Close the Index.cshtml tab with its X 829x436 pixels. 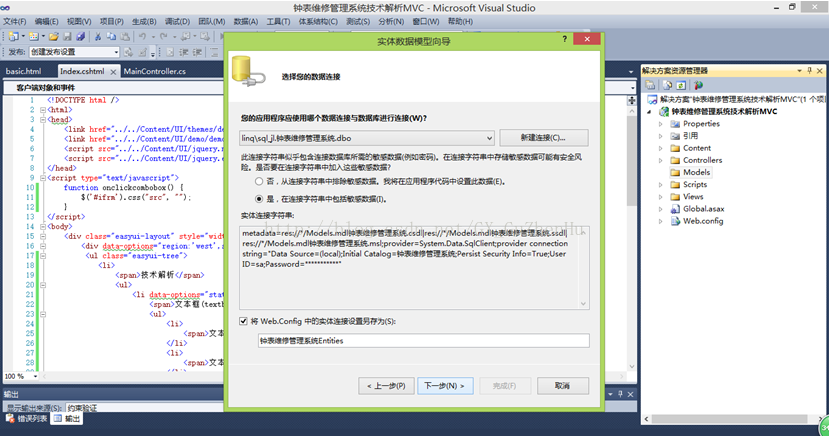click(113, 72)
